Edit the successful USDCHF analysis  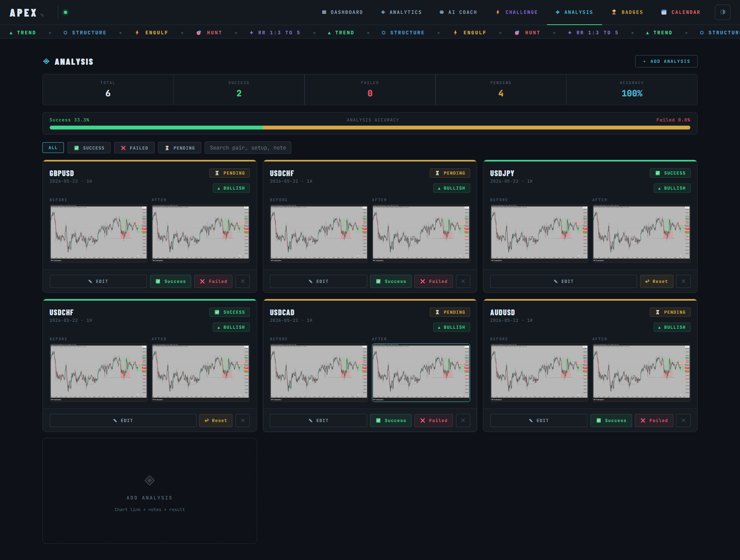pos(123,420)
